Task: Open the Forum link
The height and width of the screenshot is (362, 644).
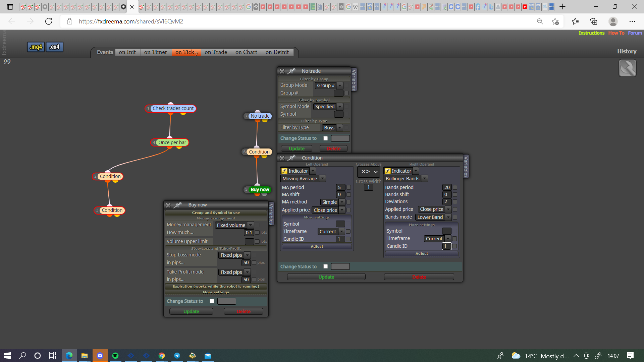Action: click(x=635, y=33)
